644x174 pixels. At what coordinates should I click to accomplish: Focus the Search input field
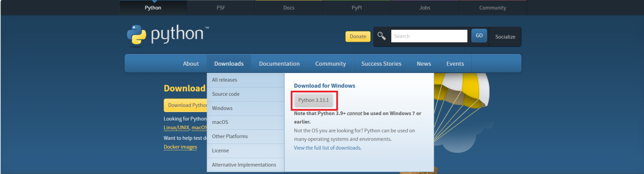tap(429, 36)
